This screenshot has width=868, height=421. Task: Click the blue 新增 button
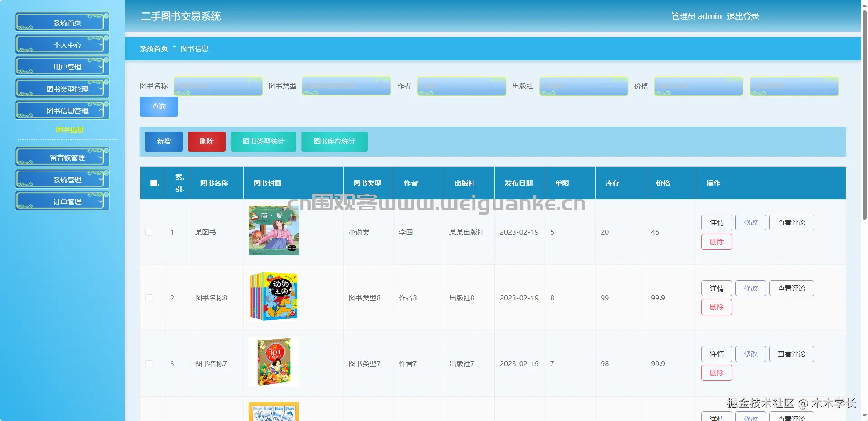pyautogui.click(x=164, y=142)
